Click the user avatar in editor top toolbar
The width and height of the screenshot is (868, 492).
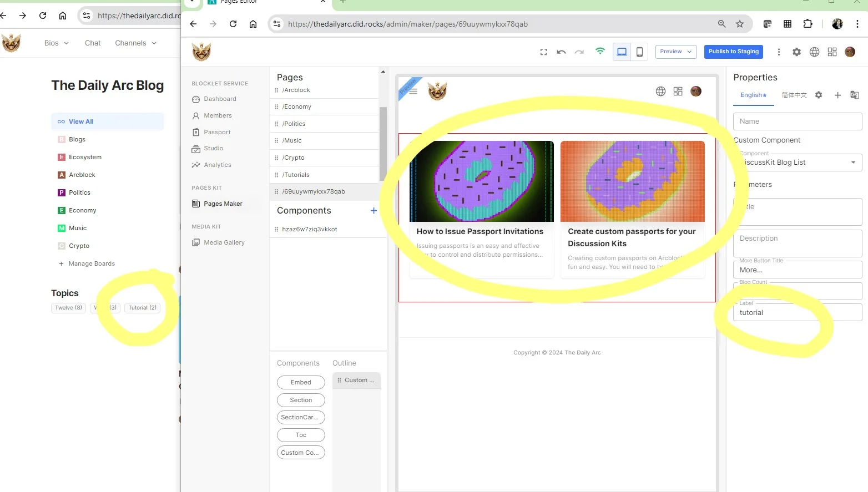pos(850,52)
